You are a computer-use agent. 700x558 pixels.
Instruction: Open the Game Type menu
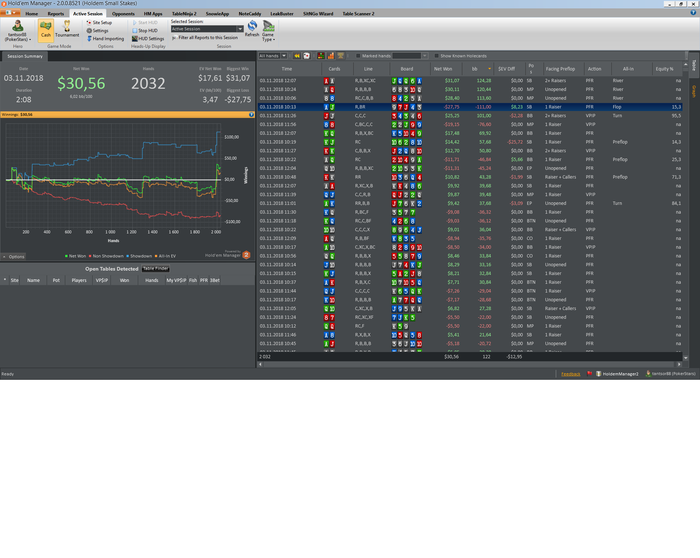[268, 31]
